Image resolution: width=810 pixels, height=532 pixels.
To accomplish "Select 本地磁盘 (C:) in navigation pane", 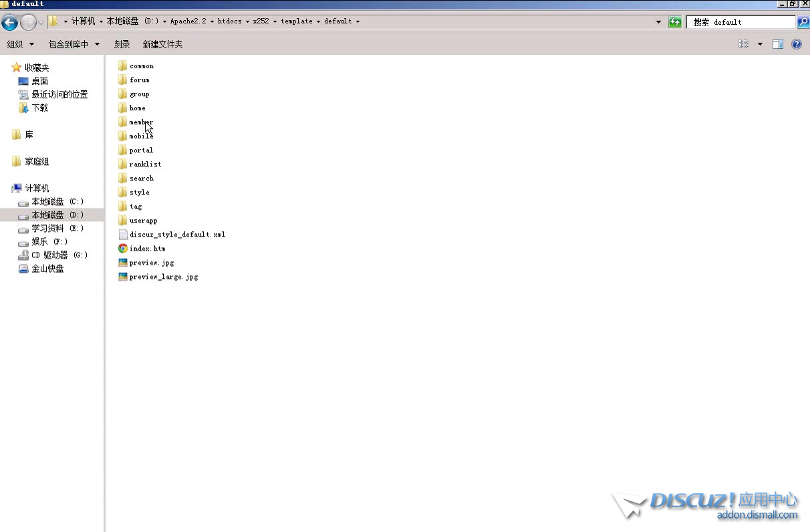I will (57, 202).
